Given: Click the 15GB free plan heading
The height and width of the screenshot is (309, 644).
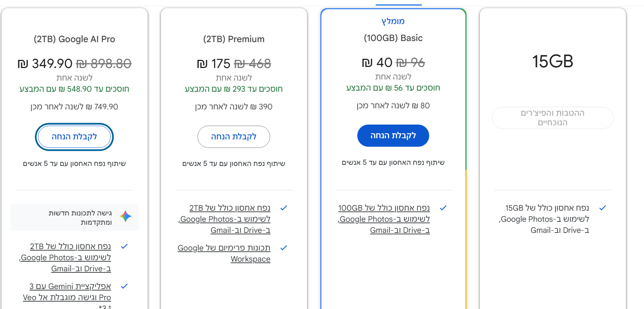Looking at the screenshot, I should pos(552,61).
